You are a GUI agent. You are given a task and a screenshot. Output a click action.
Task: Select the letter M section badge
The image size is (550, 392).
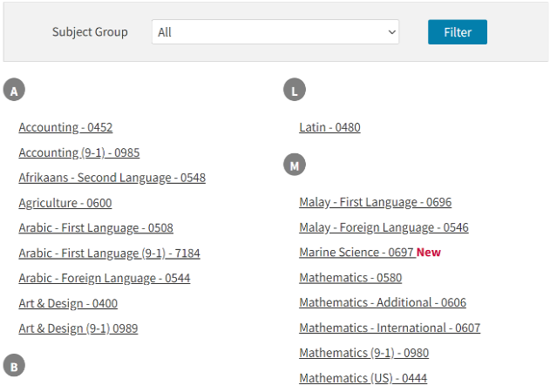(x=295, y=165)
